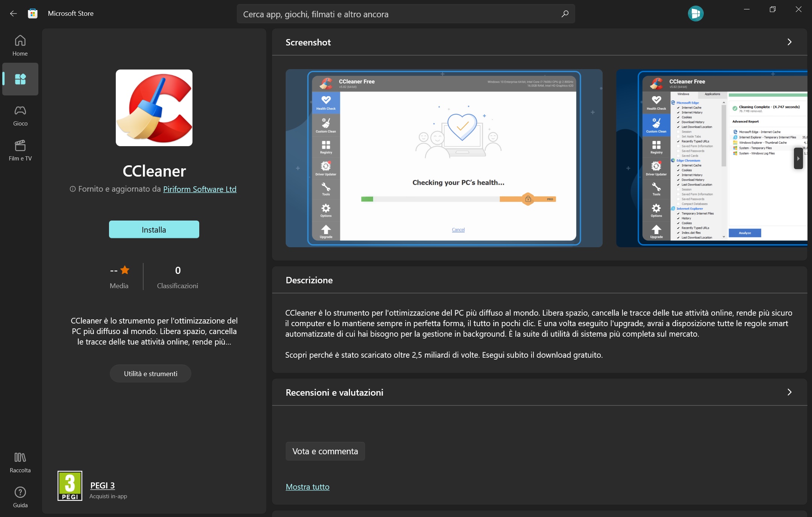
Task: Click the info icon next to Fornito
Action: click(x=73, y=189)
